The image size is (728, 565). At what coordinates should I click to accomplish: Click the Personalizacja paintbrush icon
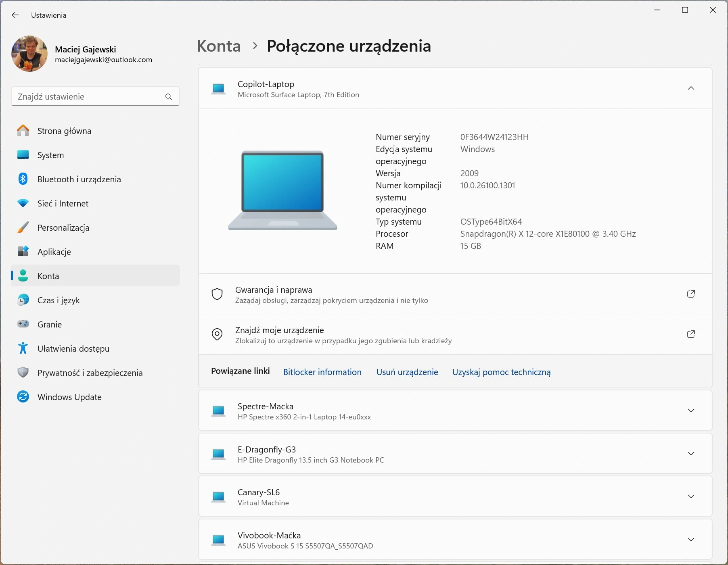pyautogui.click(x=23, y=227)
